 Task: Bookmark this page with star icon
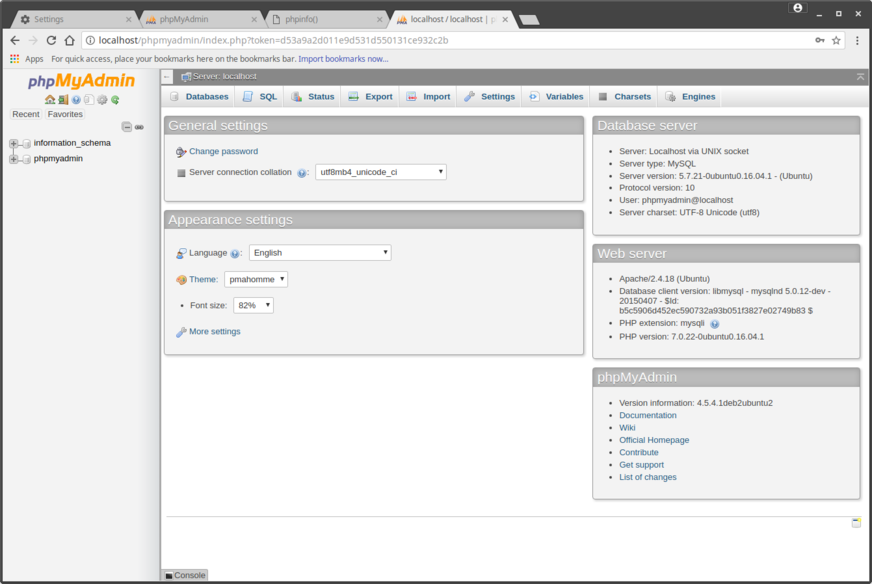(836, 40)
